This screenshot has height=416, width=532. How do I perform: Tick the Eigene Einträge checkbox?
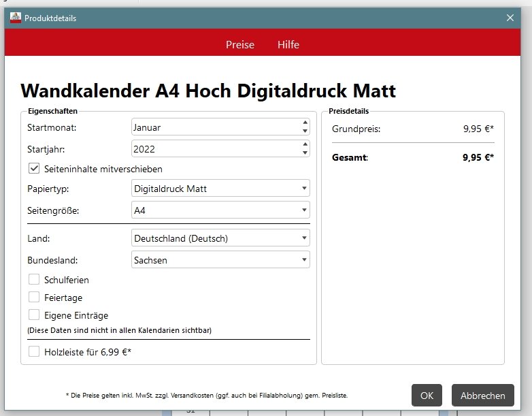(x=34, y=315)
